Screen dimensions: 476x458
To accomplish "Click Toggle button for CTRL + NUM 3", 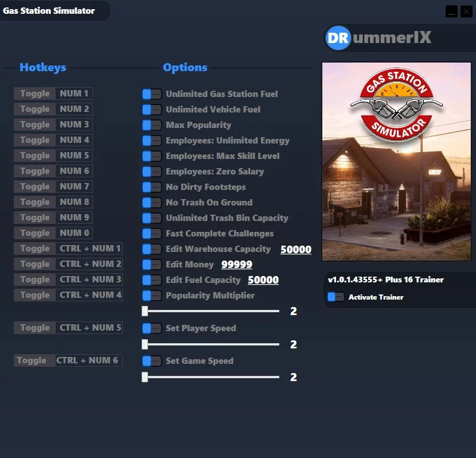I will click(x=35, y=280).
